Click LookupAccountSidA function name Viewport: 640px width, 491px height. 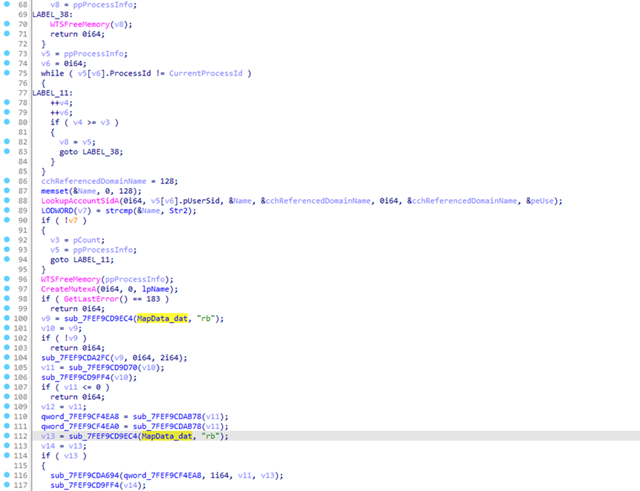[80, 201]
